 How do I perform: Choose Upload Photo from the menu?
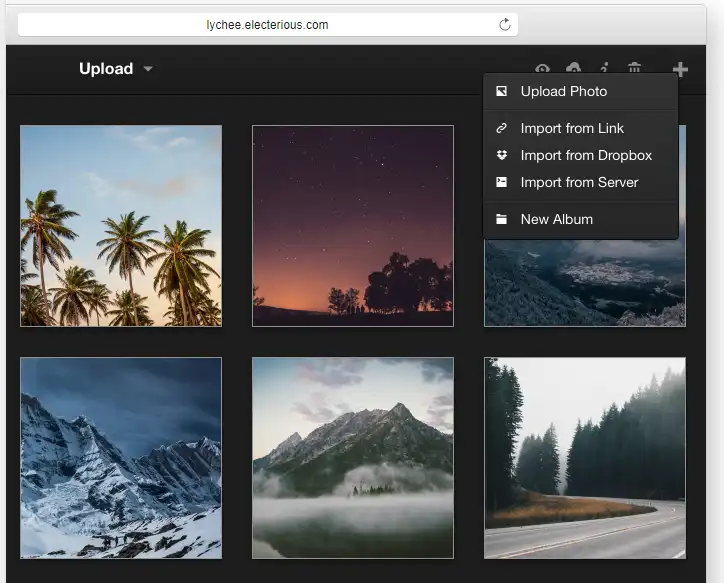(580, 91)
